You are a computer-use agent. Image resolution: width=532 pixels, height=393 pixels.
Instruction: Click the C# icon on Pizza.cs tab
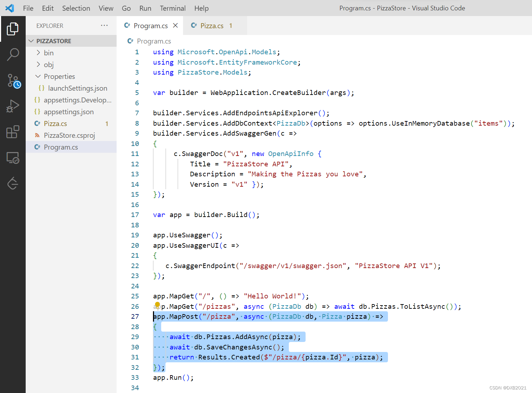tap(194, 25)
